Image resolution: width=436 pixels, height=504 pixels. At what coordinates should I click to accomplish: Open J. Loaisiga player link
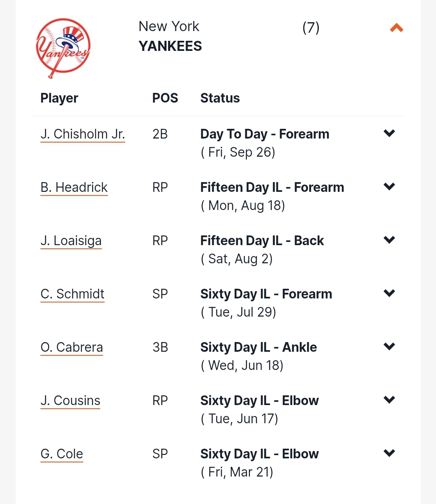71,241
